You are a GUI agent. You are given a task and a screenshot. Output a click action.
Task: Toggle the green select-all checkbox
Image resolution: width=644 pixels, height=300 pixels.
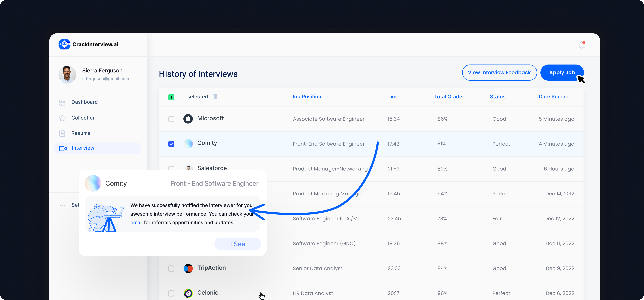[x=171, y=97]
